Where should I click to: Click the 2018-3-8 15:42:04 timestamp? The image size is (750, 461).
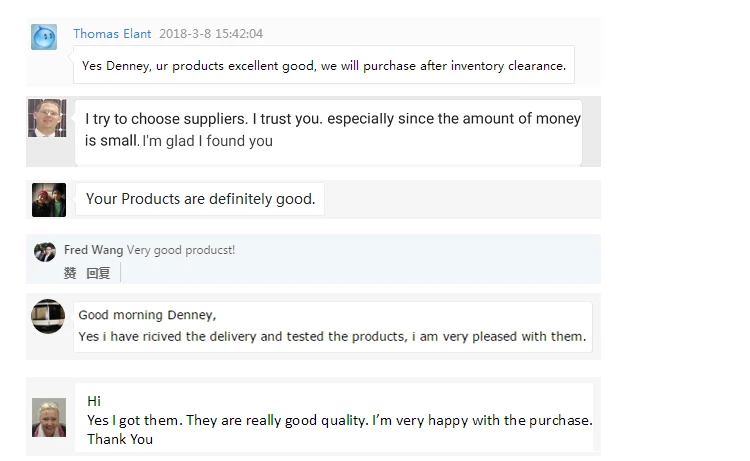pyautogui.click(x=211, y=34)
